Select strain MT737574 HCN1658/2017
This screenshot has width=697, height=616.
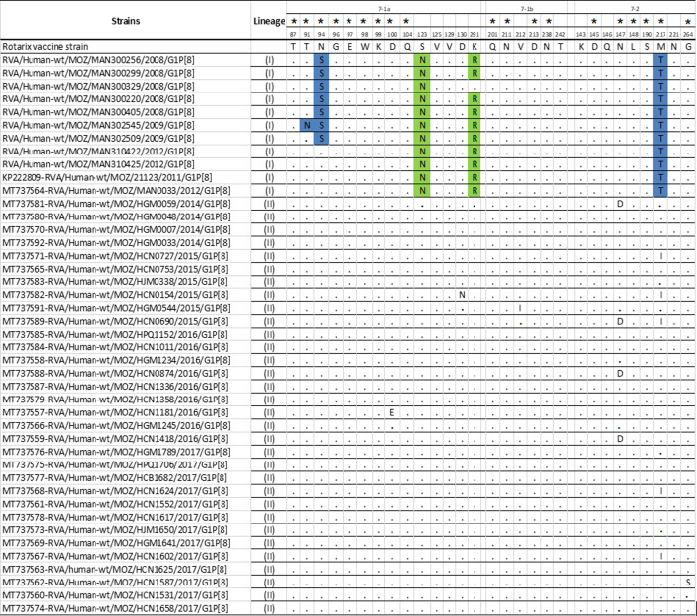tap(115, 609)
